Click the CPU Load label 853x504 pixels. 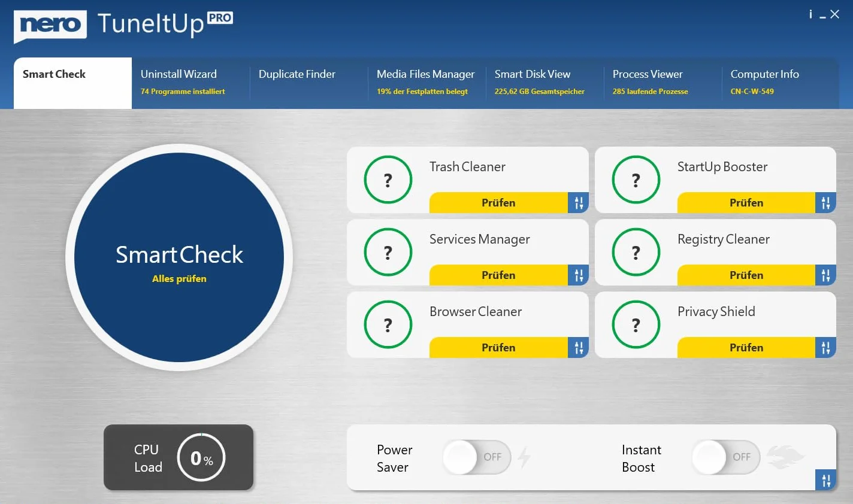coord(148,458)
